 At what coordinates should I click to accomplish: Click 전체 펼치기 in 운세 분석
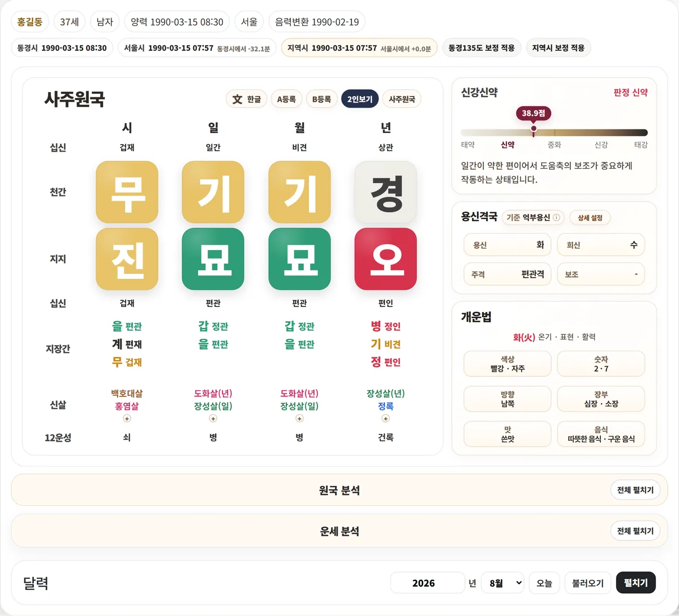[x=635, y=531]
